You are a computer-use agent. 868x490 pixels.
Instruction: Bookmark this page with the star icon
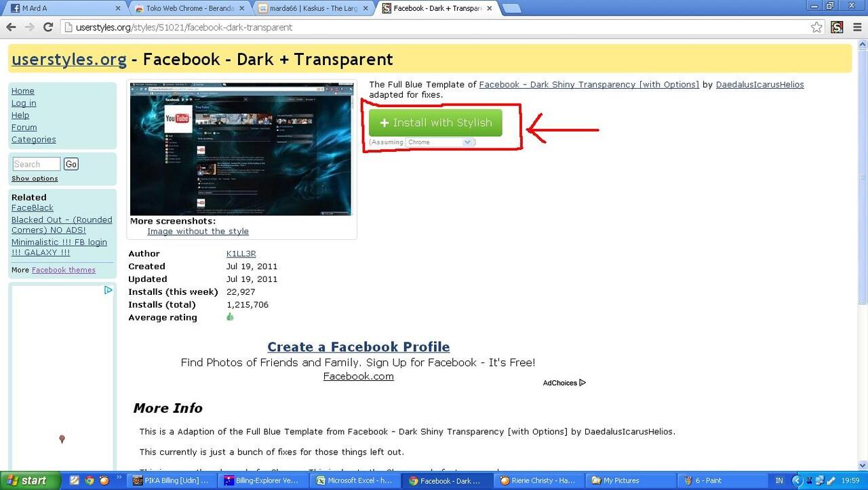tap(816, 27)
